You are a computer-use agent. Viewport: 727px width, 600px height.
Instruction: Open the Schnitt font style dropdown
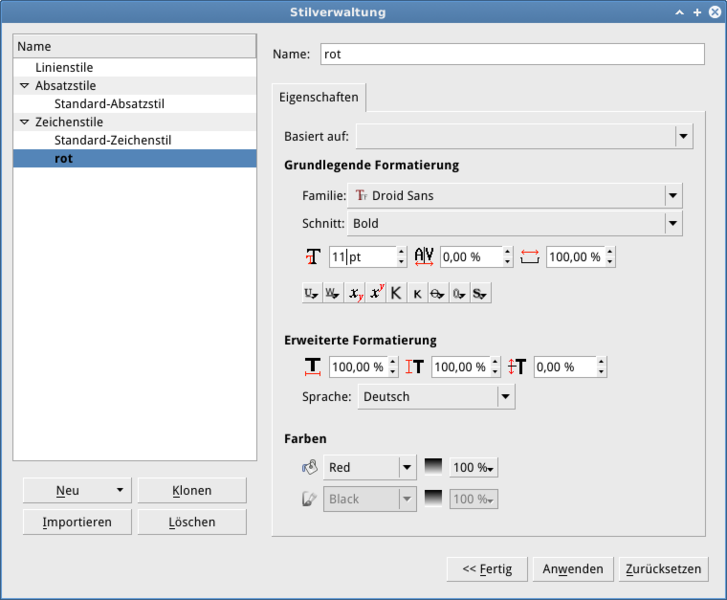coord(673,224)
